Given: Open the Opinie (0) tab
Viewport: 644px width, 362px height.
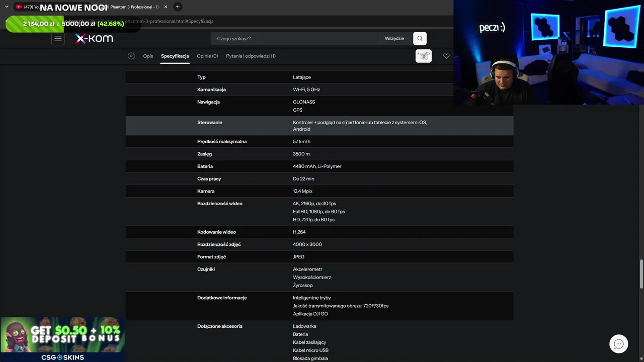Looking at the screenshot, I should click(x=207, y=56).
